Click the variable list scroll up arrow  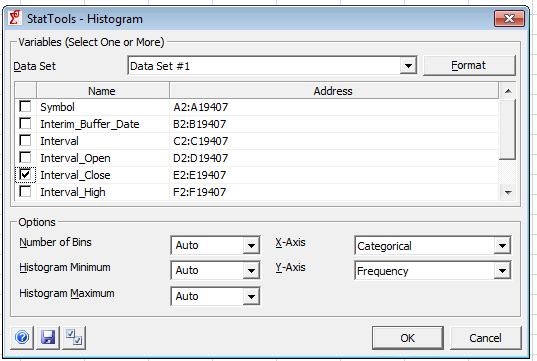(508, 91)
